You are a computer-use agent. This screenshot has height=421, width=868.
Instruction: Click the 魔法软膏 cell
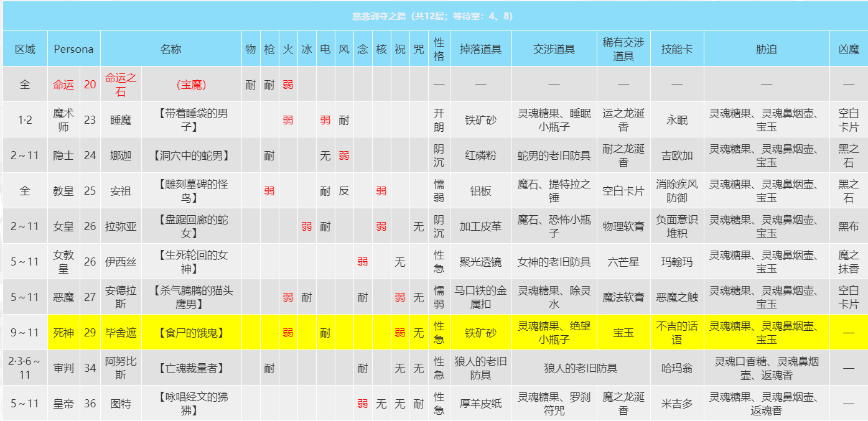(x=623, y=297)
